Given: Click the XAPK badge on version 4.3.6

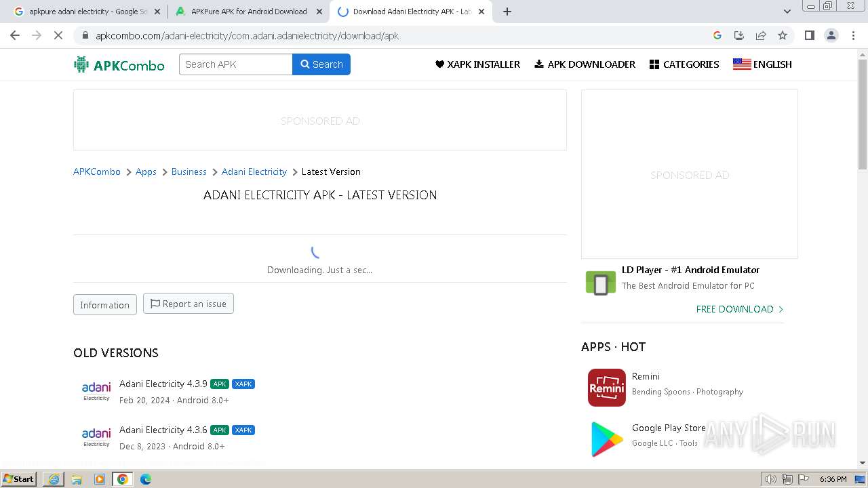Looking at the screenshot, I should [x=243, y=430].
